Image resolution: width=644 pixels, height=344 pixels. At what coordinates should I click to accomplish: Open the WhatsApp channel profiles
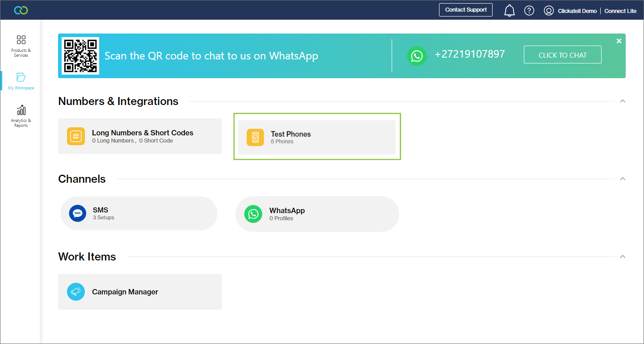317,214
